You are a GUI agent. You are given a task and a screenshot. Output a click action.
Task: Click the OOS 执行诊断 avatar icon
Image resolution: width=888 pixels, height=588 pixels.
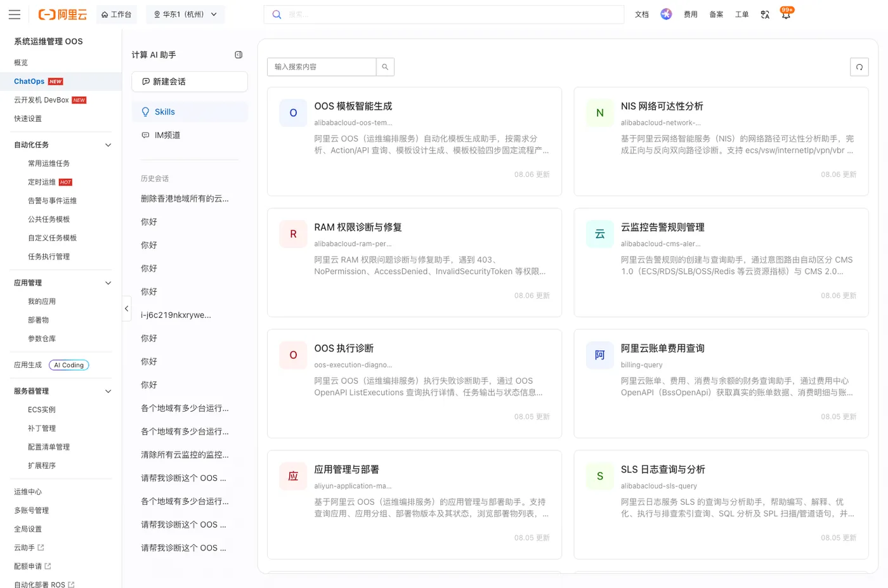(293, 355)
